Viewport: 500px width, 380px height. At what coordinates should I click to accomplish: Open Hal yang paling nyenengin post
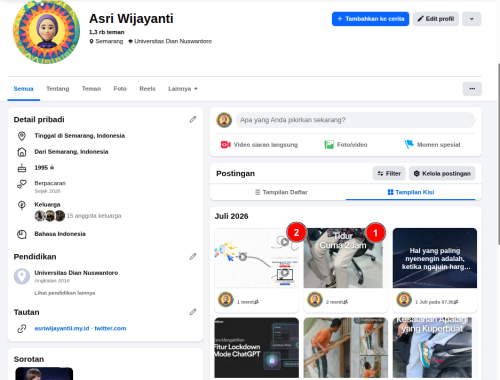(x=435, y=258)
